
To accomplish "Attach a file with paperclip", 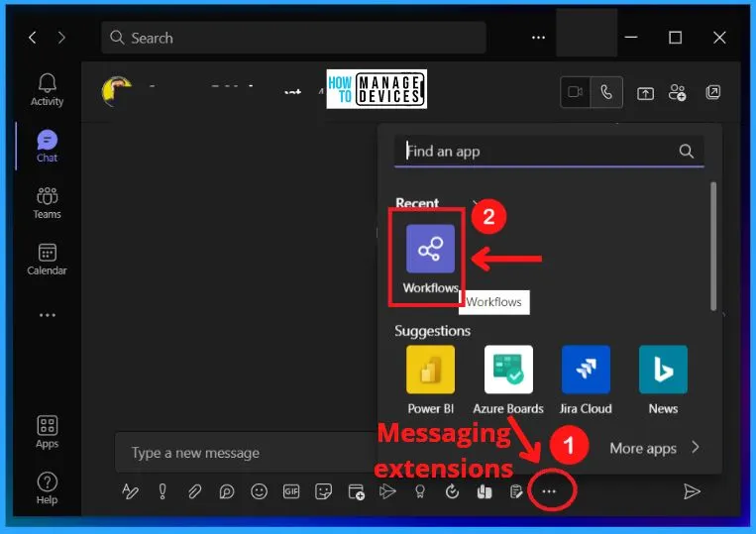I will [194, 491].
